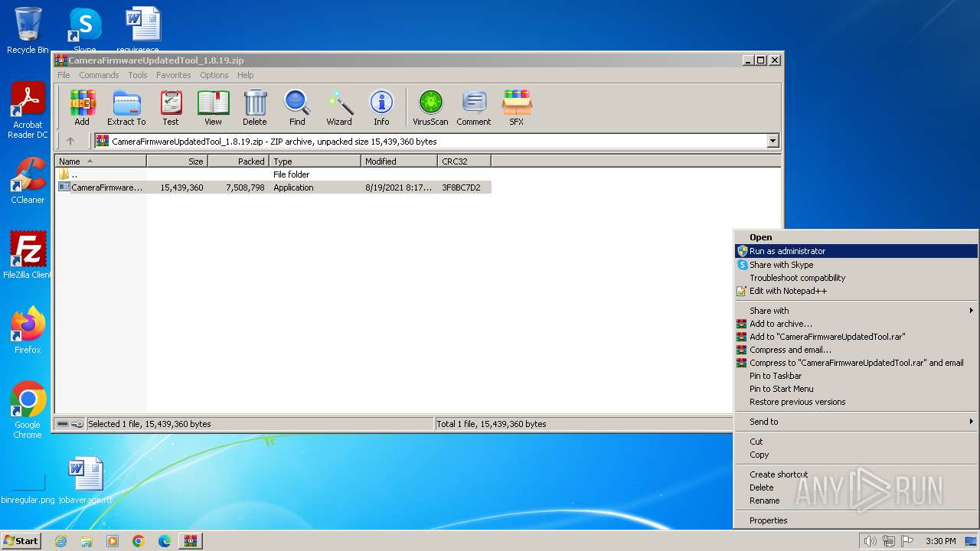The height and width of the screenshot is (551, 980).
Task: Click the Chrome taskbar icon
Action: coord(139,541)
